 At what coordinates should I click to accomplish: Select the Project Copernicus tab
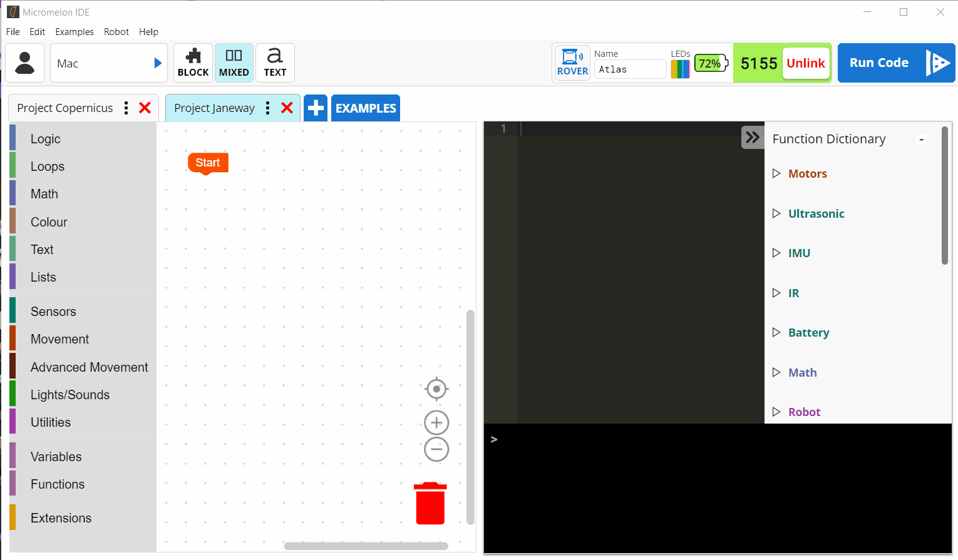coord(65,108)
